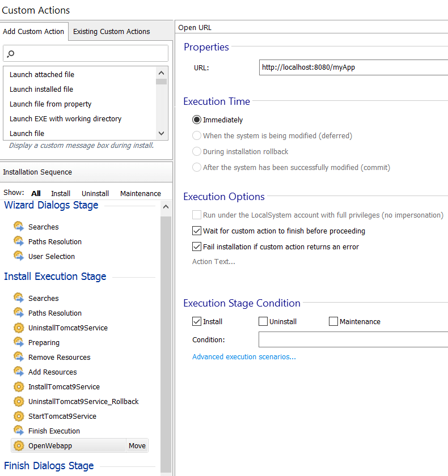Click the Move button next to OpenWebapp
This screenshot has height=476, width=448.
pos(137,445)
